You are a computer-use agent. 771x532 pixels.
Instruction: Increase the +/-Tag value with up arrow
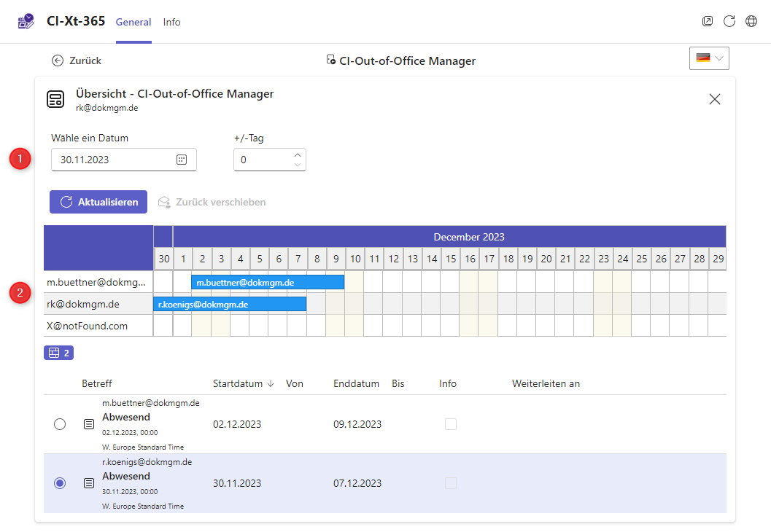pyautogui.click(x=297, y=154)
